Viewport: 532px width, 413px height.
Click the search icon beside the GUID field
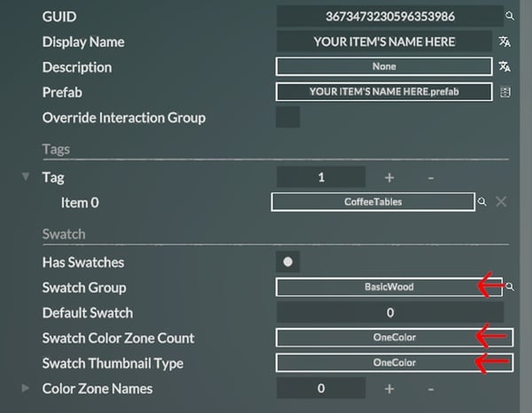point(509,16)
